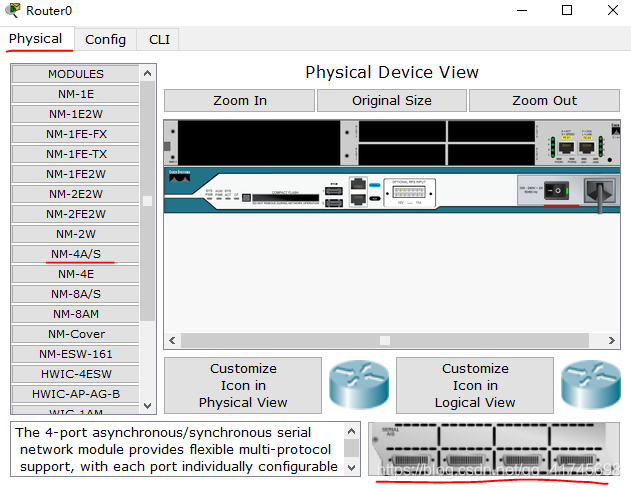Screen dimensions: 631x489
Task: Open the Config tab
Action: tap(105, 40)
